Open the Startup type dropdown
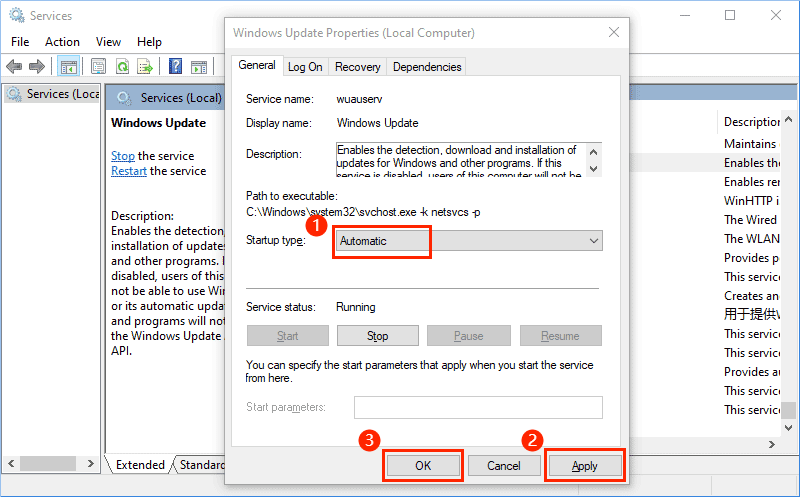This screenshot has height=497, width=800. point(468,241)
